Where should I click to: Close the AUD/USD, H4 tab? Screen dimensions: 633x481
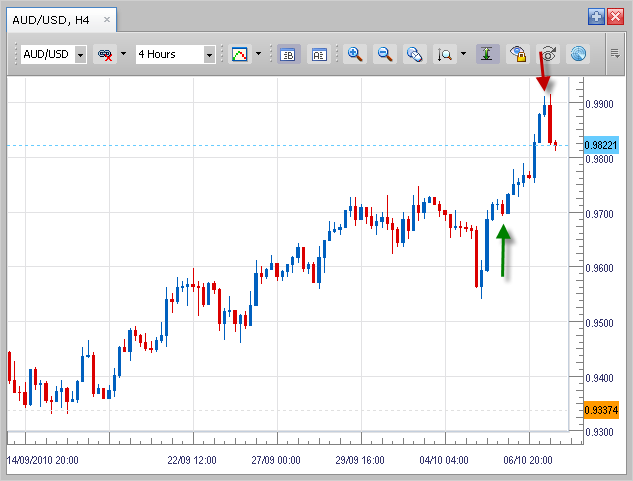(107, 19)
